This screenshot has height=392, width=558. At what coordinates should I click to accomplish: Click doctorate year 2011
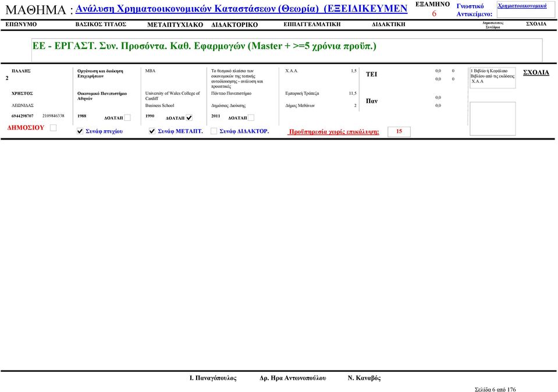216,116
